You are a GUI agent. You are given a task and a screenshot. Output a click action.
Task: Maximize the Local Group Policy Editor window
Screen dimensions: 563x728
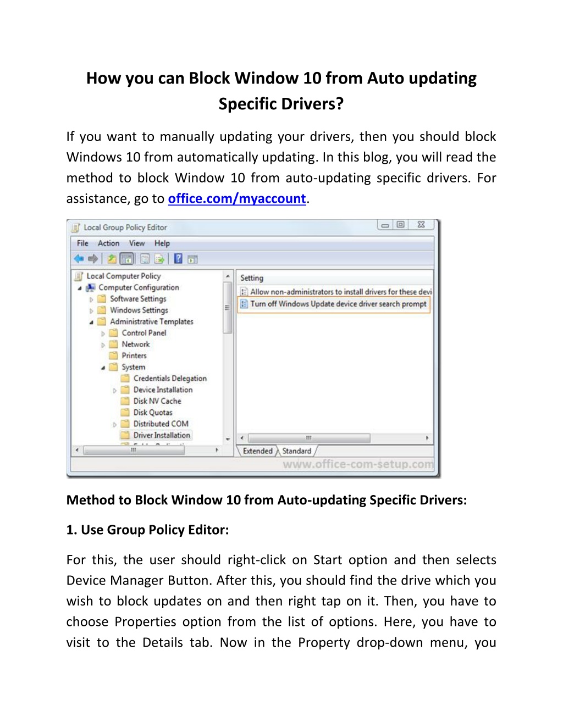tap(401, 224)
